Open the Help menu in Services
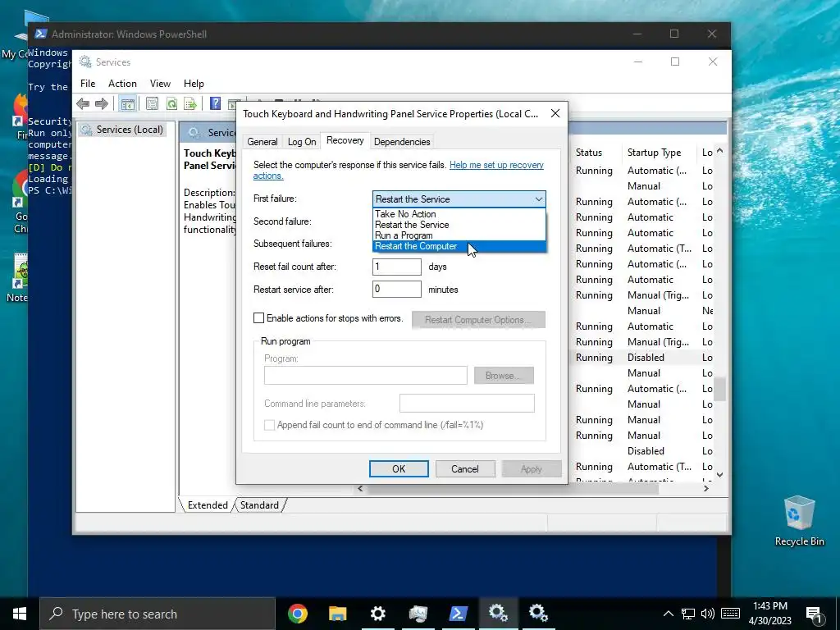 (x=194, y=84)
